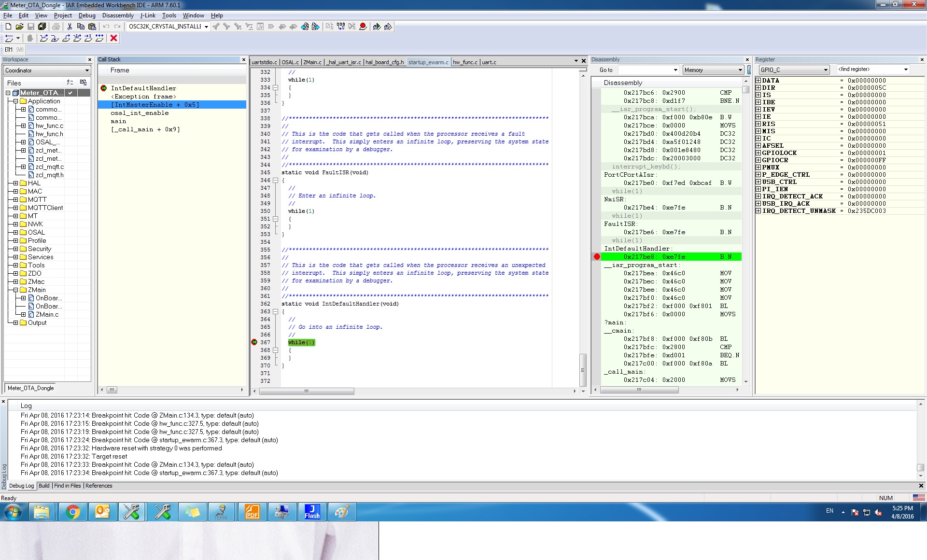927x560 pixels.
Task: Click the Step Over debug icon
Action: [x=44, y=38]
